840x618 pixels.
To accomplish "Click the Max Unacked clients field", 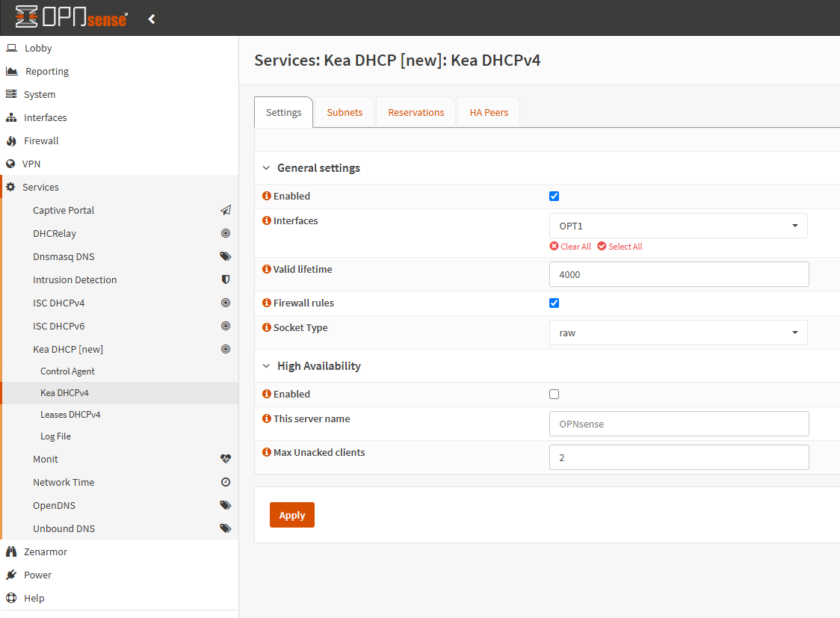I will coord(679,457).
